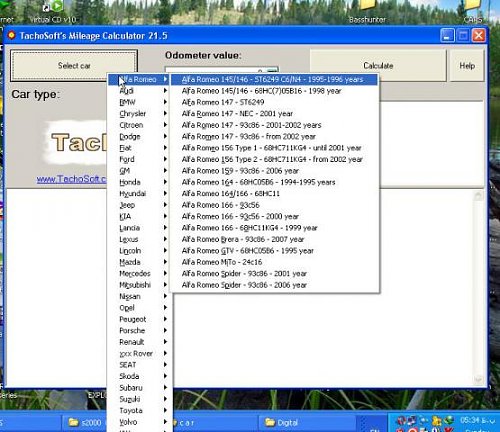This screenshot has height=432, width=500.
Task: Choose Opel in the brand list
Action: point(140,308)
